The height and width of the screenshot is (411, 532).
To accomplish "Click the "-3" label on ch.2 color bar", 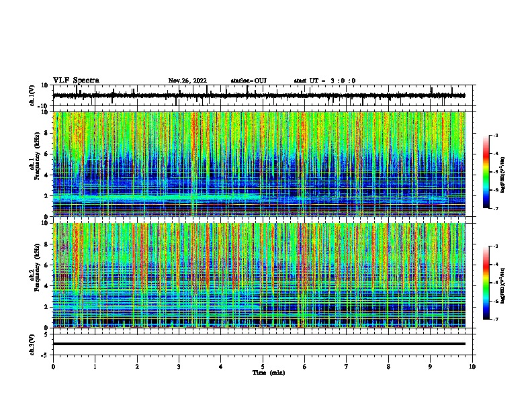I will pos(495,246).
